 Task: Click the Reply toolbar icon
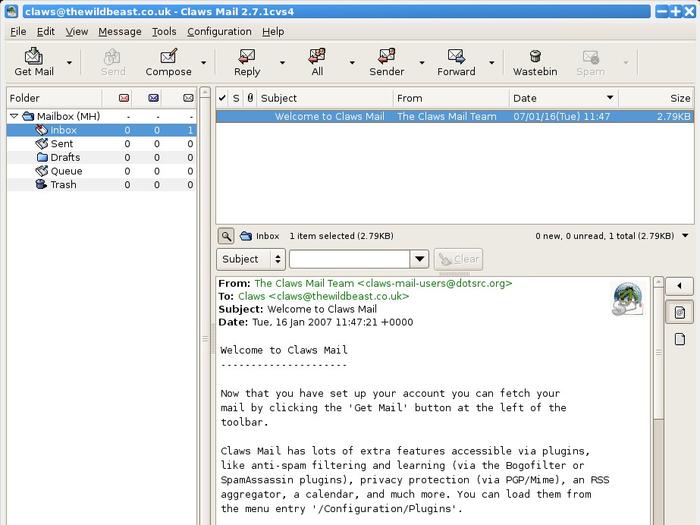pos(246,56)
